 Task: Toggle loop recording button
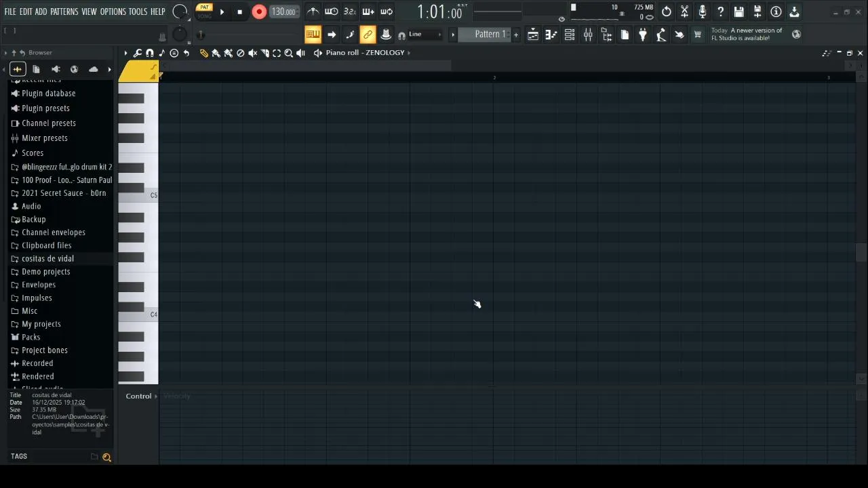click(386, 12)
